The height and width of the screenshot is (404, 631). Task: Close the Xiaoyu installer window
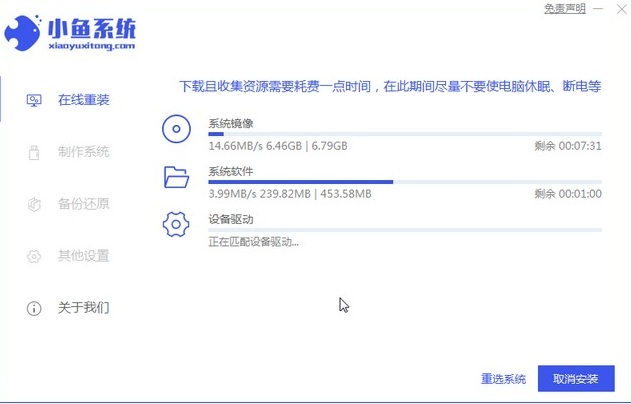[x=622, y=9]
